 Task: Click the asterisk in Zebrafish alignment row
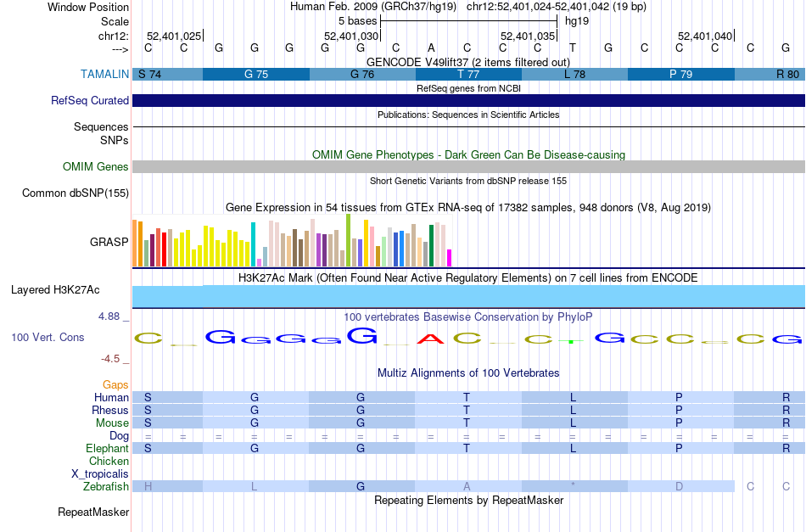(574, 486)
